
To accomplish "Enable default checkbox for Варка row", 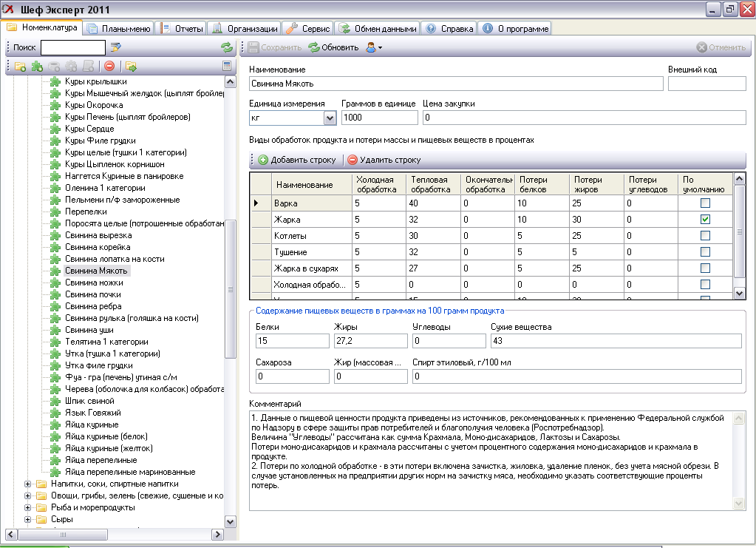I will click(x=705, y=203).
